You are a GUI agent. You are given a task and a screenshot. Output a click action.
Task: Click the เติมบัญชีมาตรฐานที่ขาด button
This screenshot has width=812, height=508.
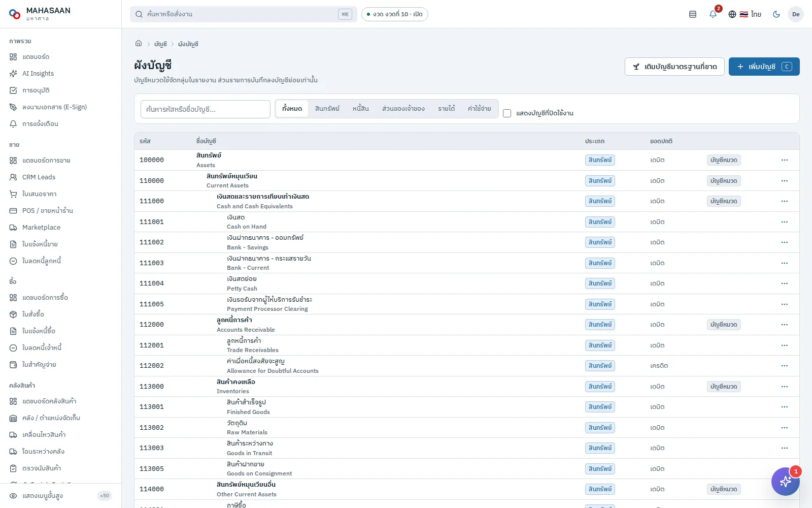(674, 67)
